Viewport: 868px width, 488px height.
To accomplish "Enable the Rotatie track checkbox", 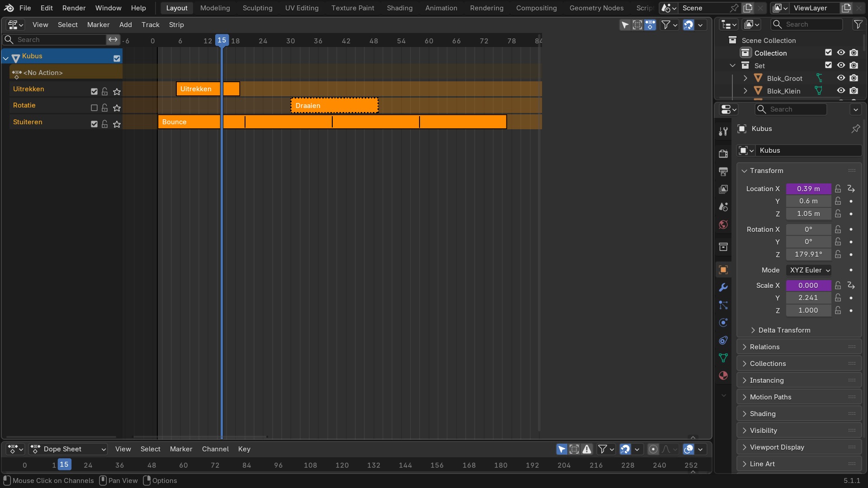I will coord(94,108).
